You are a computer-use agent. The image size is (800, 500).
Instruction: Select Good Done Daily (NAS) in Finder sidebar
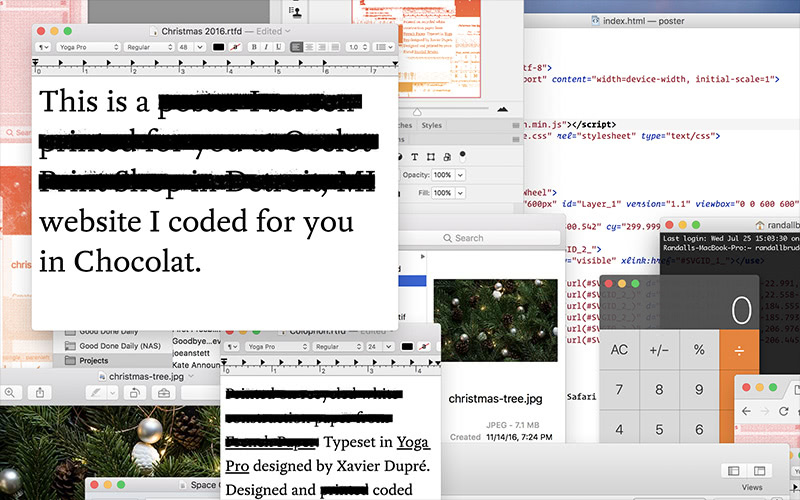point(113,346)
